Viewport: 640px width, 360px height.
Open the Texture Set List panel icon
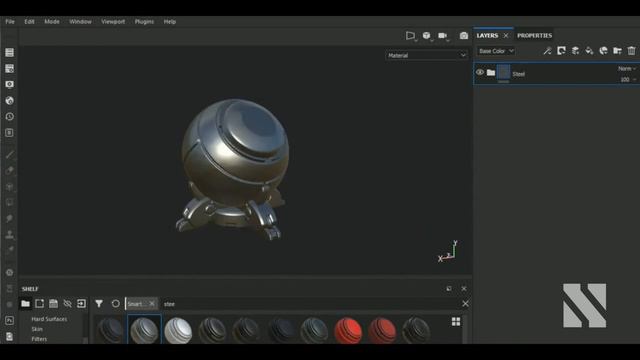coord(9,52)
